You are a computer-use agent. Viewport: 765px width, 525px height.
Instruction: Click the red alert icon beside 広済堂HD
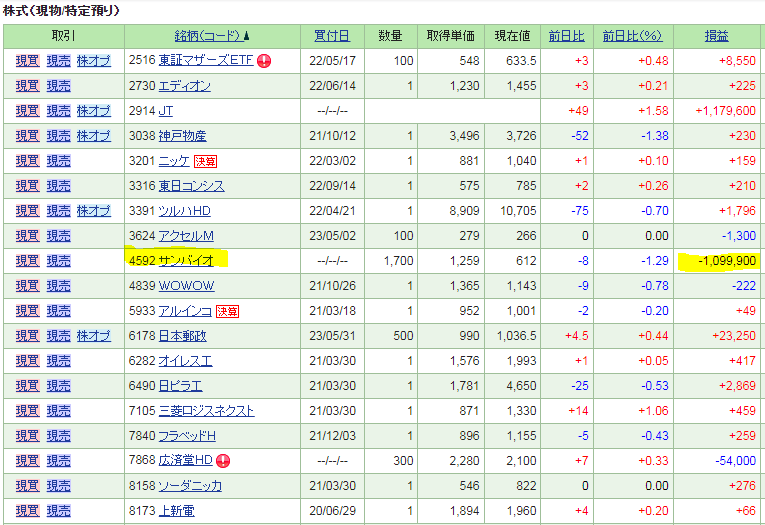[x=223, y=461]
